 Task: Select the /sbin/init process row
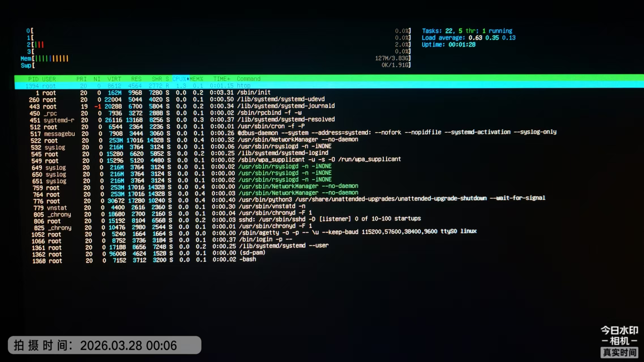[329, 93]
